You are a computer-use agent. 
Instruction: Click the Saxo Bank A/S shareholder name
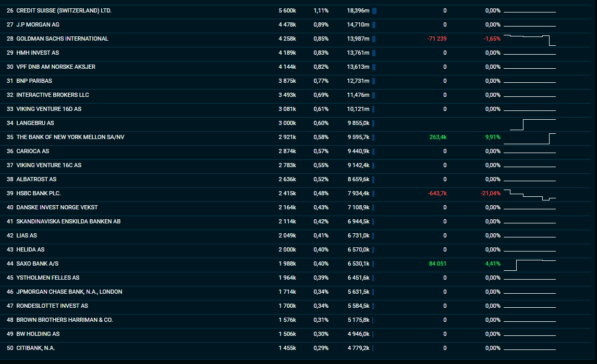tap(41, 264)
